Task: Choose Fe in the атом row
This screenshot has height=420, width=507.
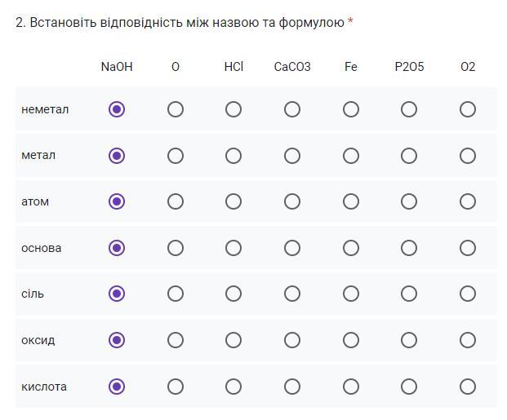Action: pyautogui.click(x=351, y=201)
